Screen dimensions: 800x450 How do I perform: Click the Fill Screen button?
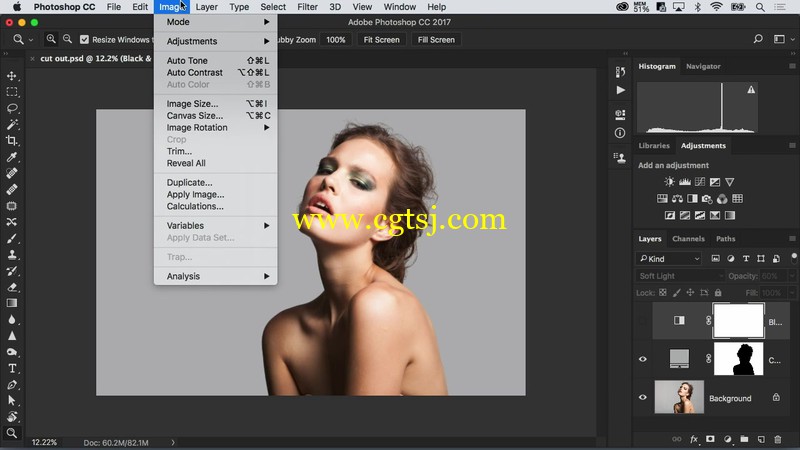(x=436, y=40)
